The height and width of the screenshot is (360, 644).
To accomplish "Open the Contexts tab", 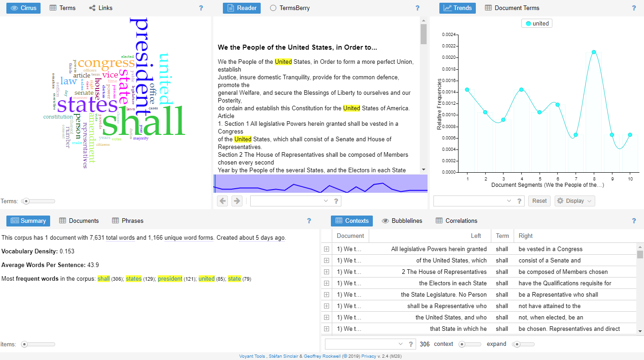I will 352,221.
